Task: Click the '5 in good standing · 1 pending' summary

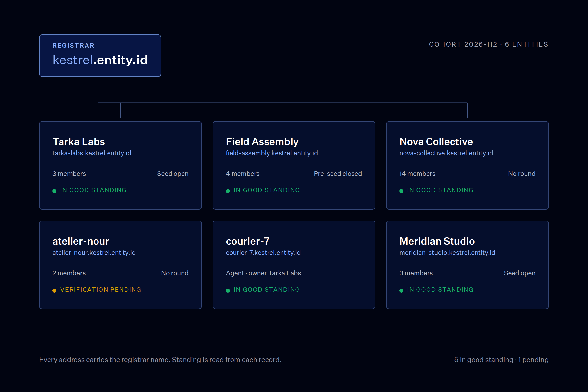Action: click(x=501, y=359)
